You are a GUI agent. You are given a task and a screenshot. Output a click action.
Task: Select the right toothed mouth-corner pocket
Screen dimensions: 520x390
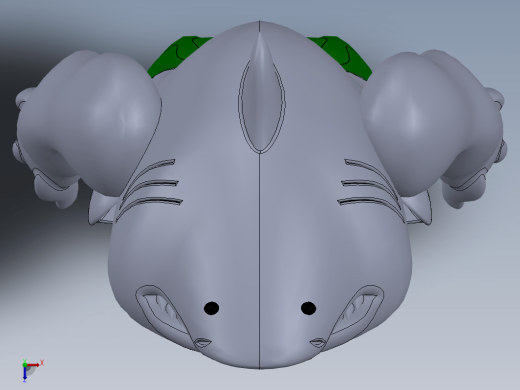pyautogui.click(x=357, y=309)
